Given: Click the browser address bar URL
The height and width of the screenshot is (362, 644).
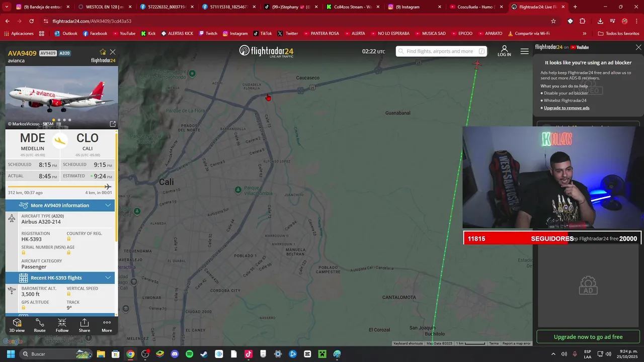Looking at the screenshot, I should (x=92, y=21).
